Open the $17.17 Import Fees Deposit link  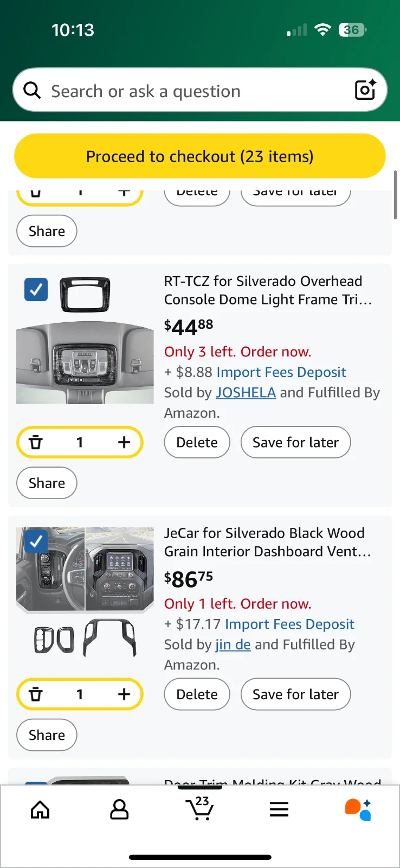[x=289, y=624]
